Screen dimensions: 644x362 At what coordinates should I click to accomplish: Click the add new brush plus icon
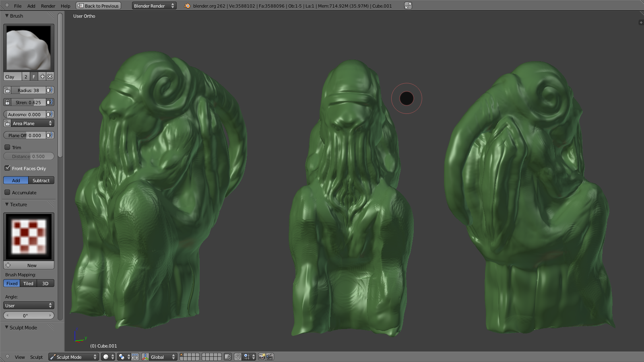point(42,76)
